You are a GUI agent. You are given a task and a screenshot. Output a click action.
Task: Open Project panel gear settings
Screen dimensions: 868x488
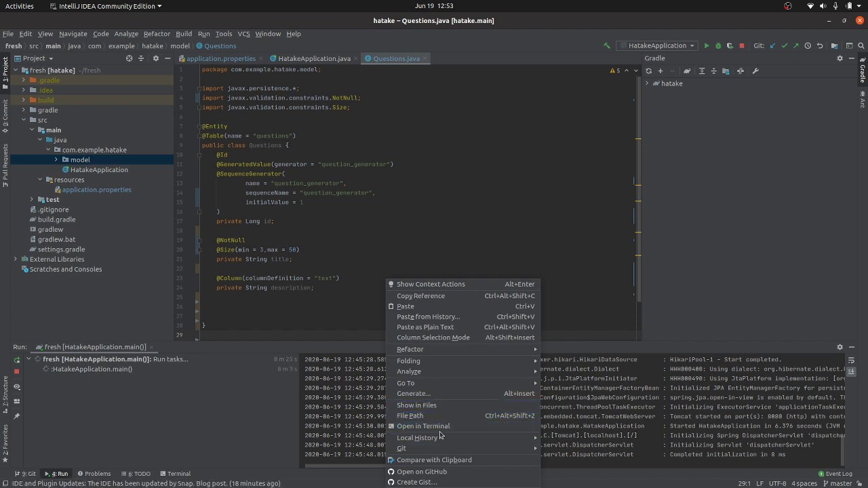[x=155, y=58]
